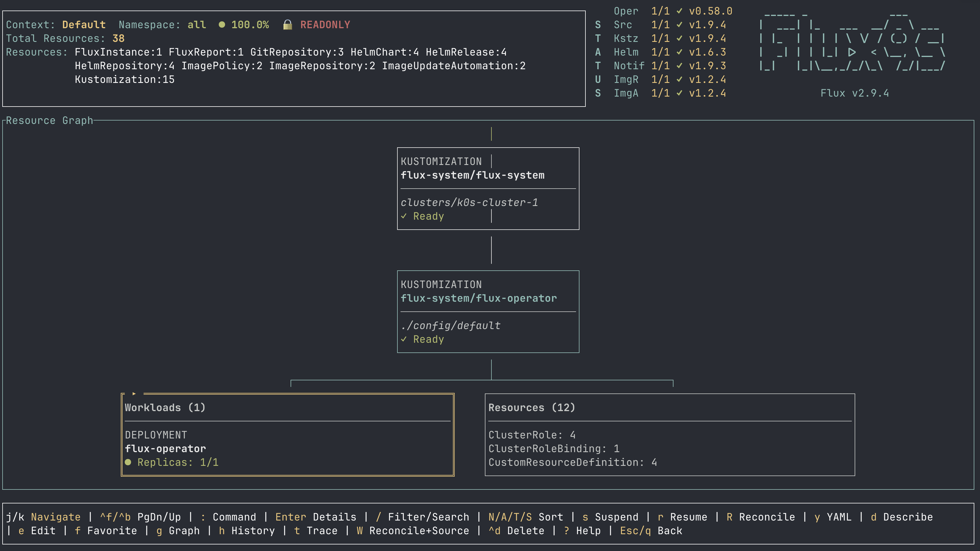Image resolution: width=980 pixels, height=551 pixels.
Task: Click the Resume shortcut in the footer
Action: pyautogui.click(x=682, y=517)
